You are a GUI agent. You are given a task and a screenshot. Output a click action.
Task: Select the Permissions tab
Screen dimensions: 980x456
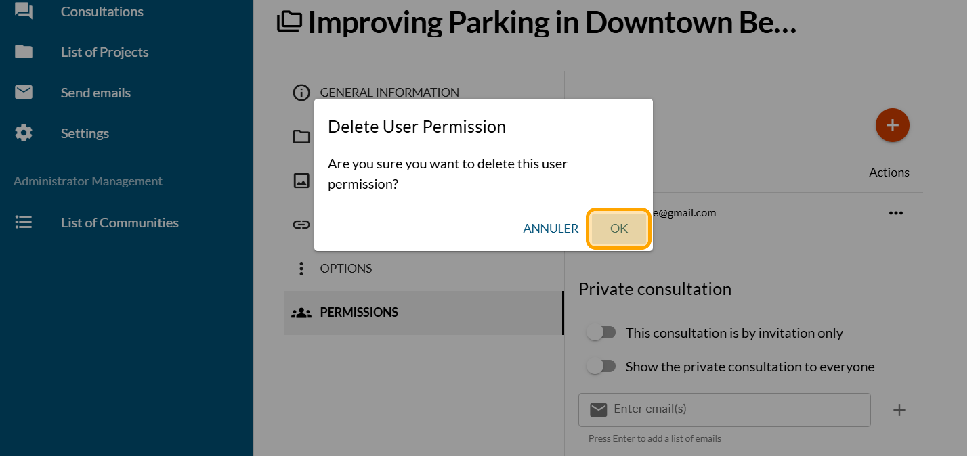(358, 313)
